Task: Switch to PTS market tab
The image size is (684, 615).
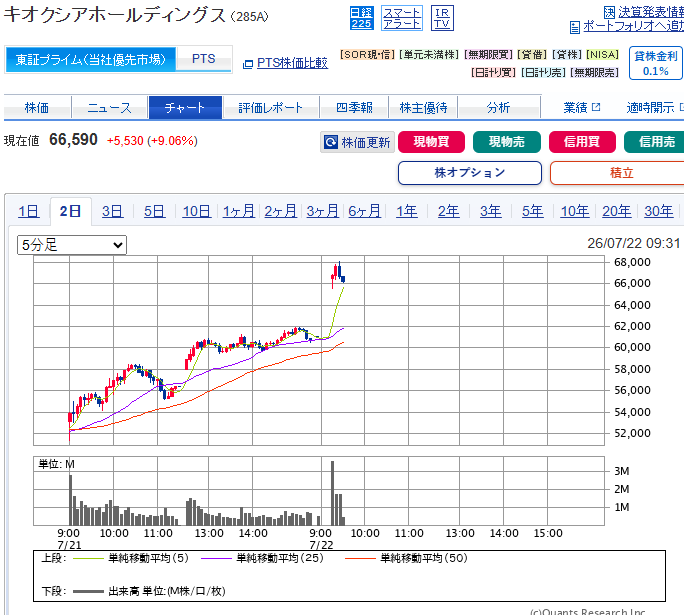Action: pyautogui.click(x=204, y=59)
